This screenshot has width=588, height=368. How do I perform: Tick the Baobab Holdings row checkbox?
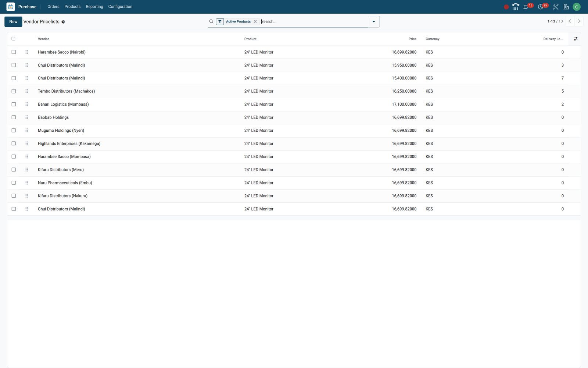coord(14,117)
